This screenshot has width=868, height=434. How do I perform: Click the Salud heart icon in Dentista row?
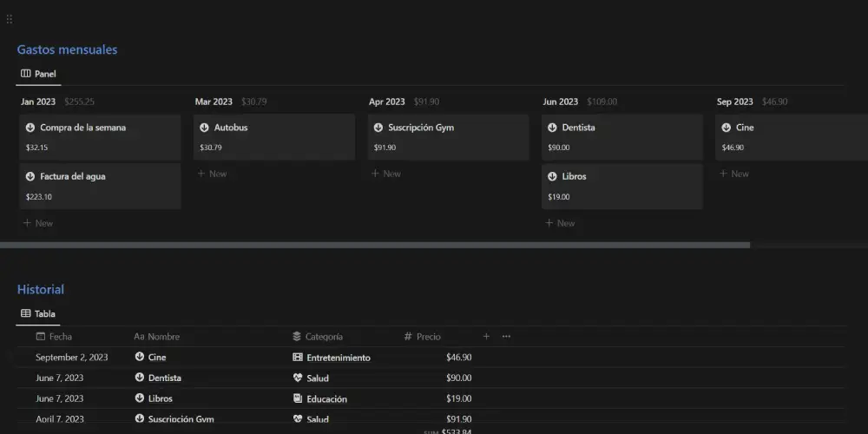coord(298,378)
